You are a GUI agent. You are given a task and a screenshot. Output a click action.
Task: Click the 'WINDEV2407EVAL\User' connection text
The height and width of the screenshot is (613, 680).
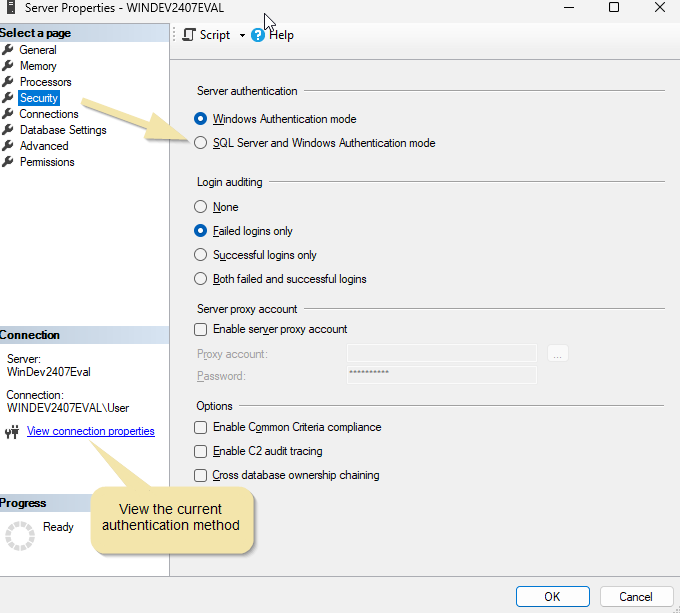(x=68, y=408)
